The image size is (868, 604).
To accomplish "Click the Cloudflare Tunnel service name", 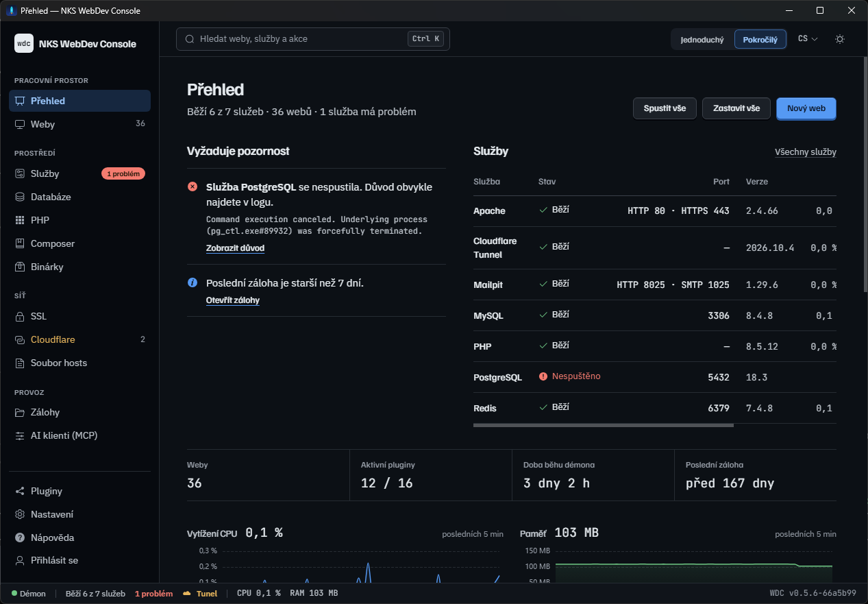I will [495, 247].
